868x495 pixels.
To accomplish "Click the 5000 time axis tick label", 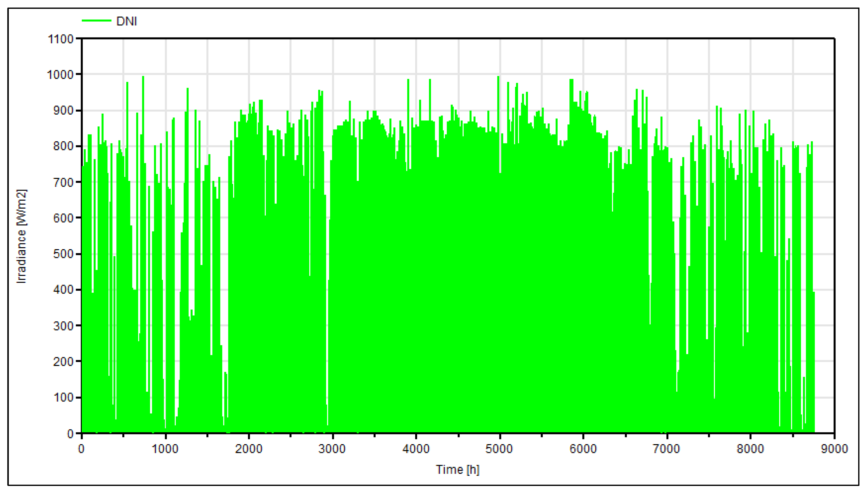I will coord(499,449).
